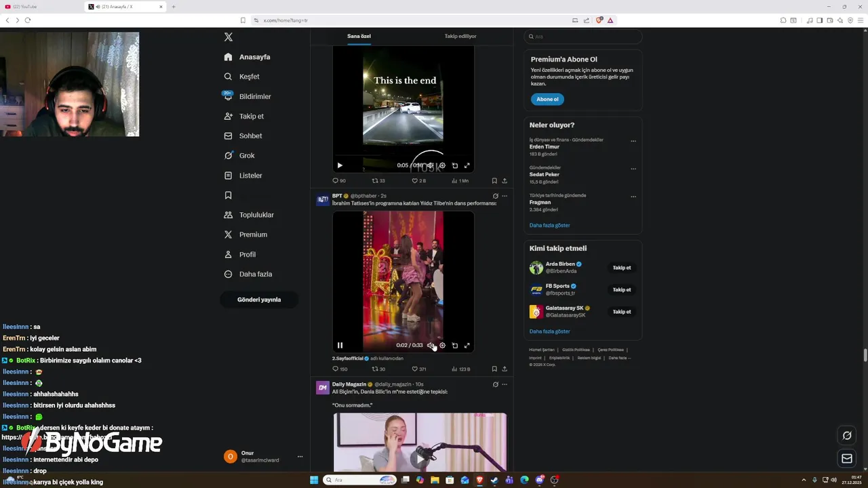Open more options on BPT post
The width and height of the screenshot is (868, 488).
505,196
